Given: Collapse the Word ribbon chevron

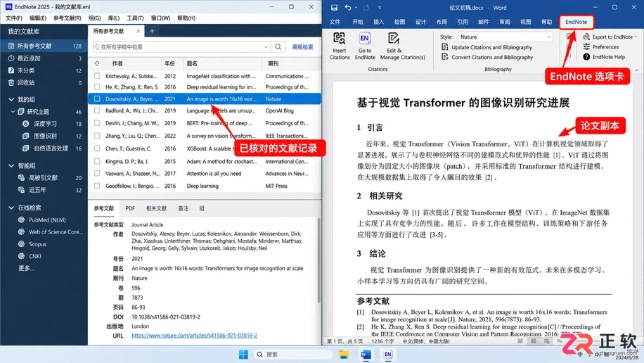Looking at the screenshot, I should tap(636, 70).
